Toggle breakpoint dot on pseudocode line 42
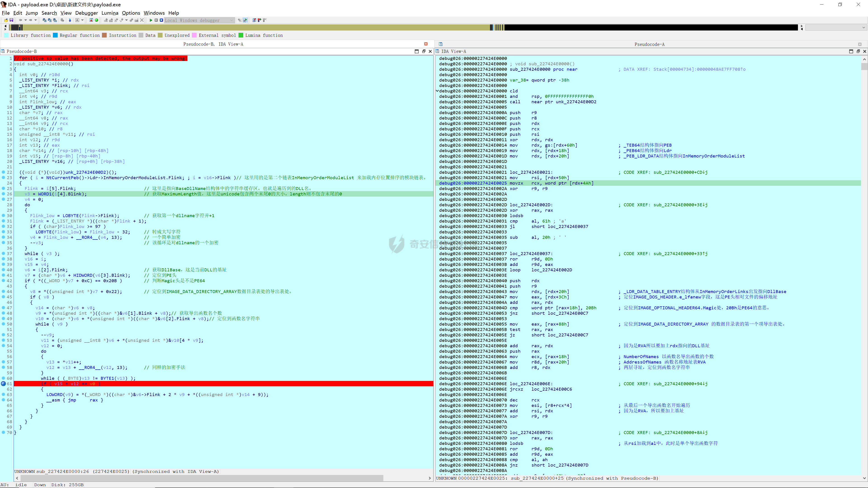 (x=3, y=281)
